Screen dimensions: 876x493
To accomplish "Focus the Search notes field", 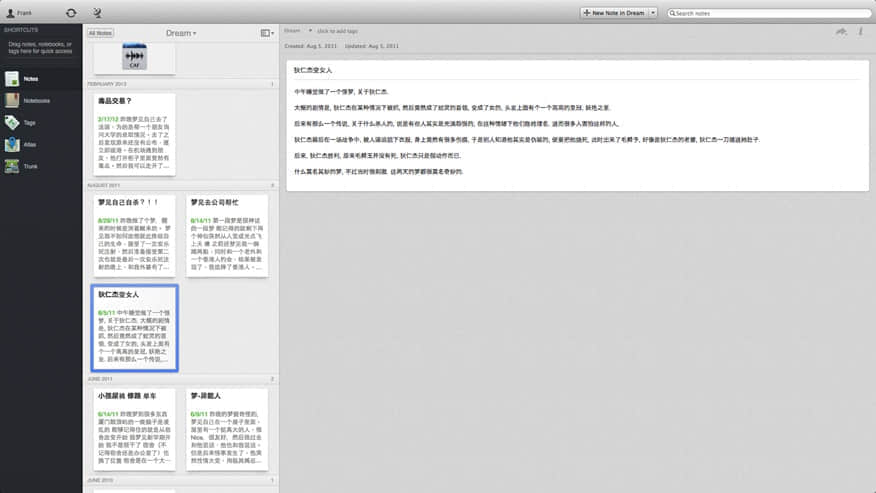I will pos(769,13).
